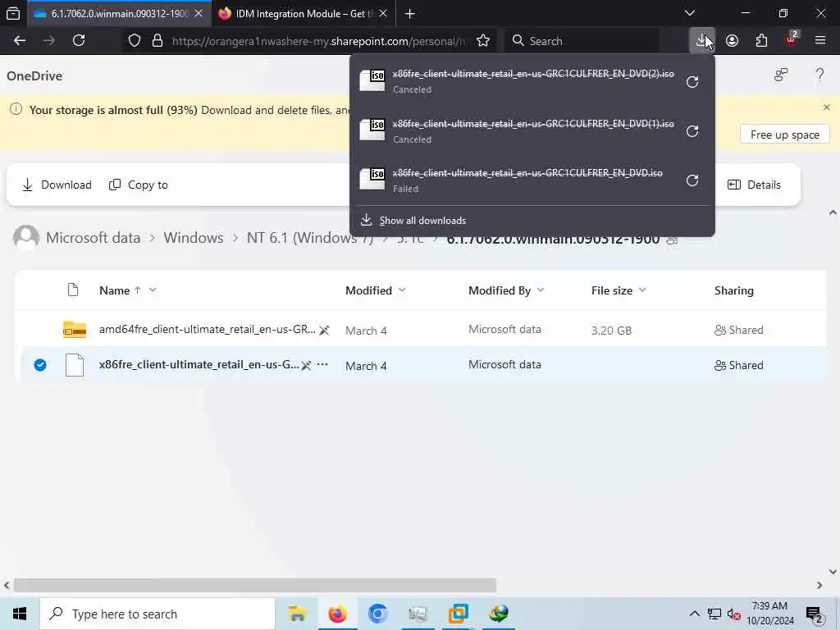
Task: Switch to 6.1.7062.0.winmain tab
Action: pos(118,14)
